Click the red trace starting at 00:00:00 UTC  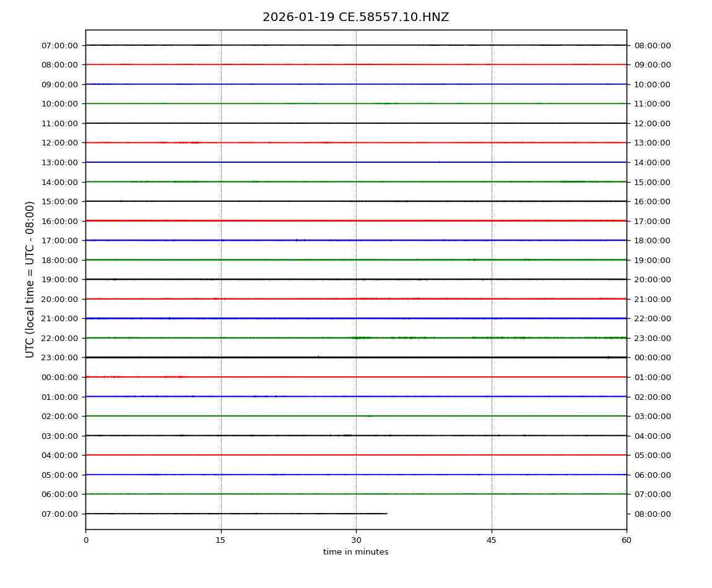point(356,377)
